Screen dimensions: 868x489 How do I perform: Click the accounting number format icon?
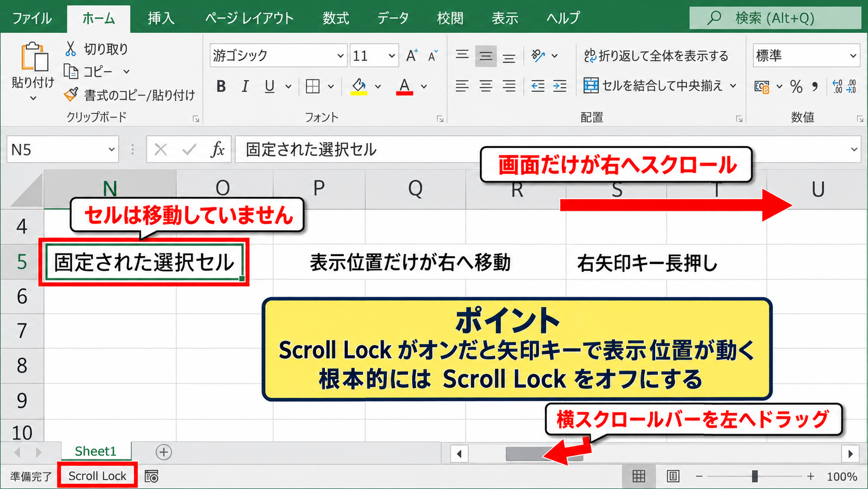[762, 86]
